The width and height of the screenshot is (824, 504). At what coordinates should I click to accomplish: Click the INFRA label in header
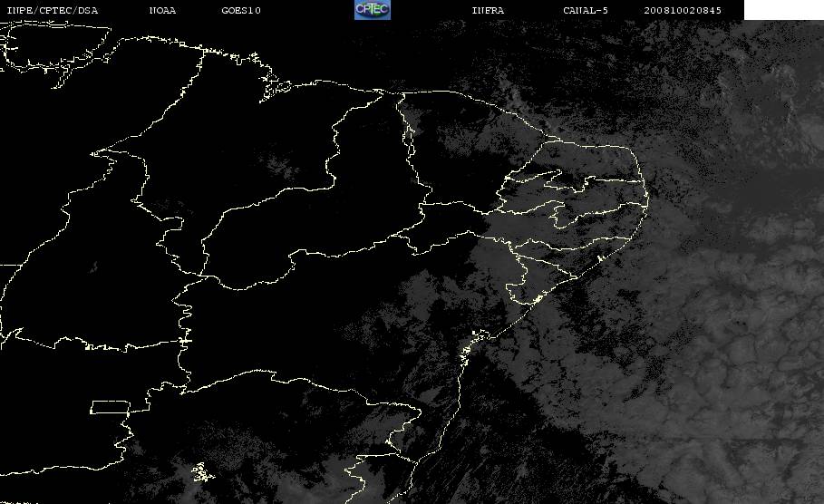(x=488, y=11)
